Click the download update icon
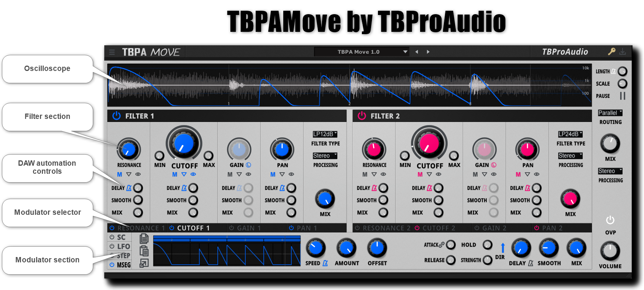The width and height of the screenshot is (644, 290). pyautogui.click(x=623, y=51)
